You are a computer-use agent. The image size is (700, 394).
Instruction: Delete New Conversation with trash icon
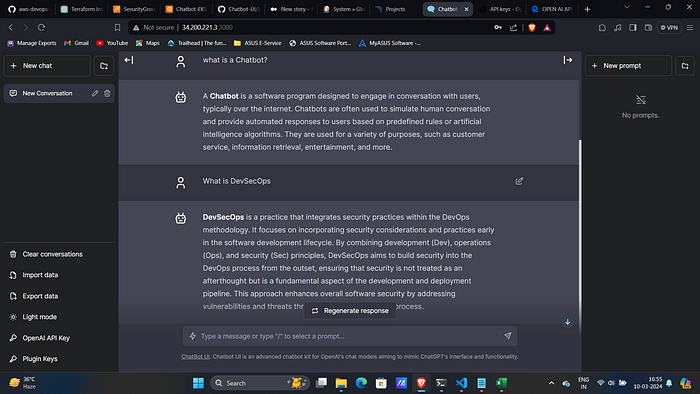pos(107,93)
